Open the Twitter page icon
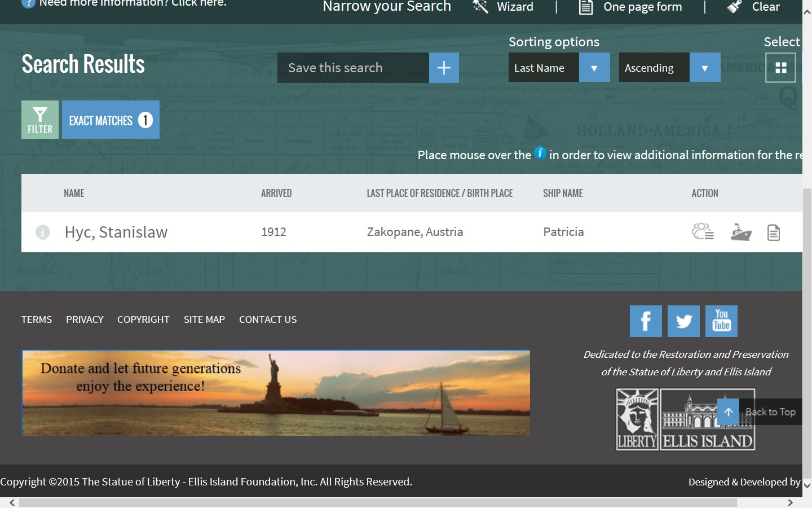The height and width of the screenshot is (508, 812). point(683,321)
